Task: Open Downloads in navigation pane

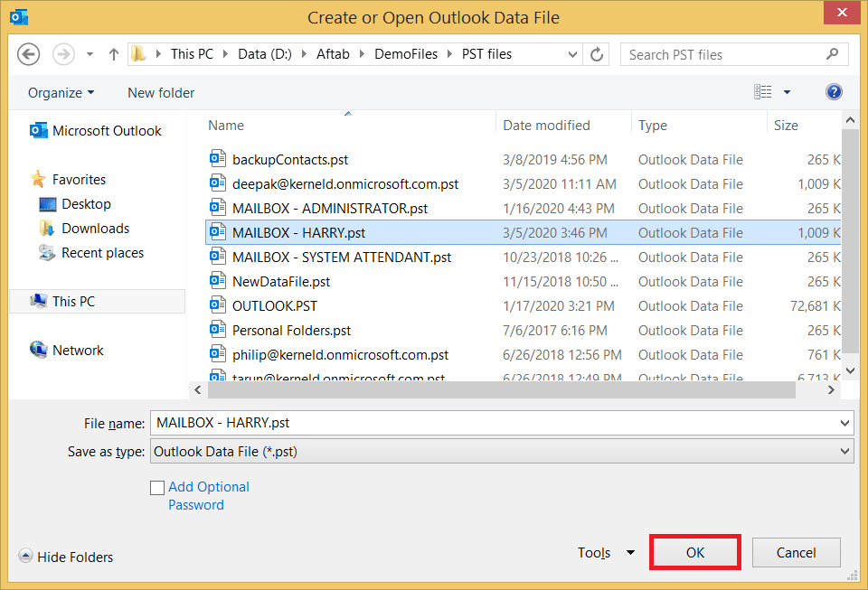Action: [84, 229]
